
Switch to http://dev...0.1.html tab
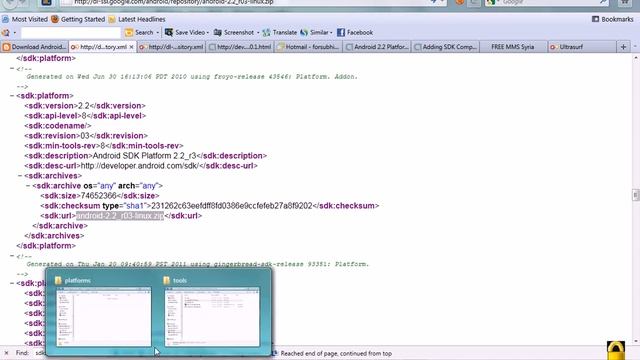click(x=240, y=47)
